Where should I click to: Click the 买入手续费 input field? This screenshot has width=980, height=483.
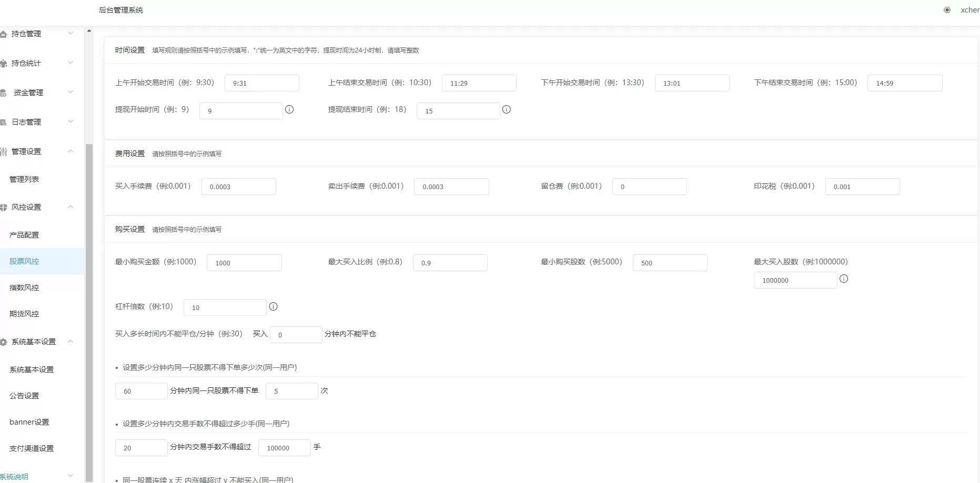click(x=238, y=187)
